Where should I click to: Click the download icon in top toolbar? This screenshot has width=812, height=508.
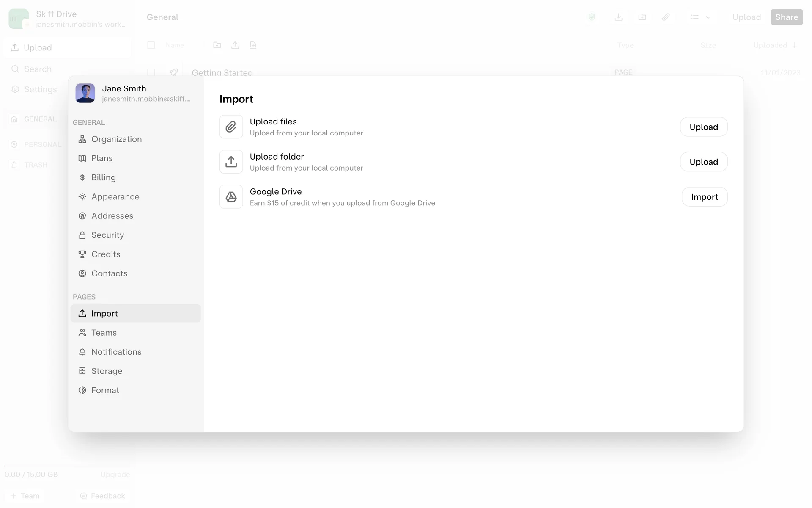(x=618, y=17)
